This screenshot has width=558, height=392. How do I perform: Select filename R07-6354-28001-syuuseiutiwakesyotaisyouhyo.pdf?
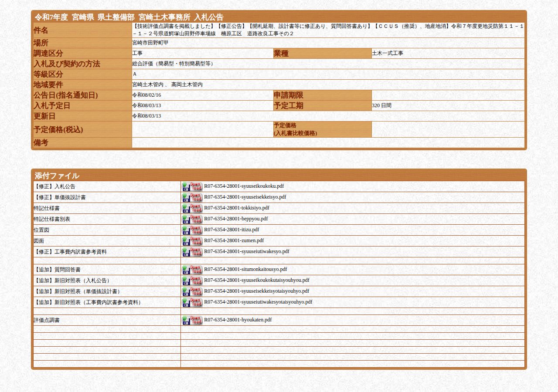(258, 302)
